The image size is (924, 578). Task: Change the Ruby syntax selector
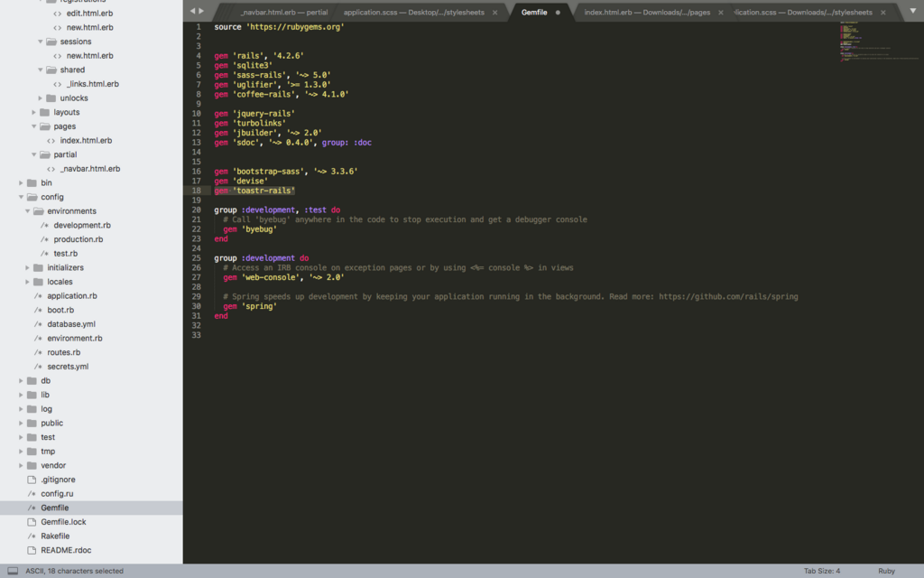886,571
